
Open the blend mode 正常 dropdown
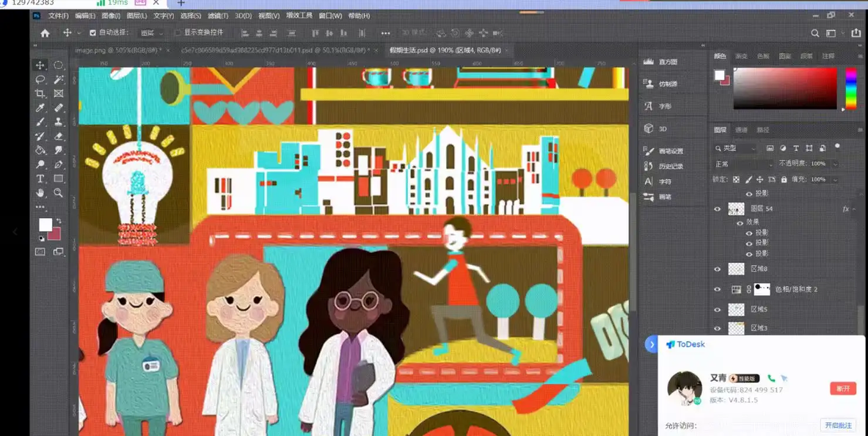(x=743, y=164)
